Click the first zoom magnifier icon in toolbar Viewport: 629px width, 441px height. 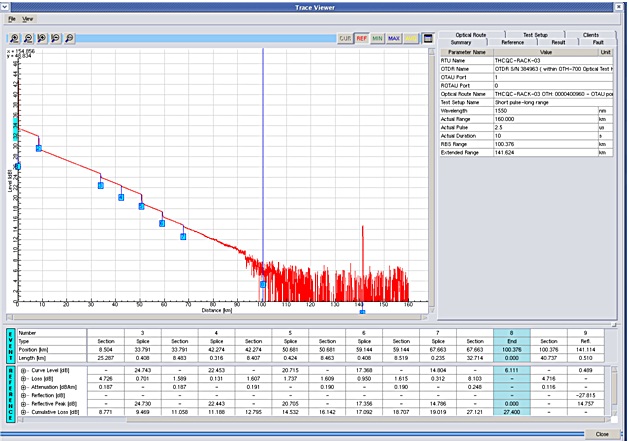(x=14, y=39)
